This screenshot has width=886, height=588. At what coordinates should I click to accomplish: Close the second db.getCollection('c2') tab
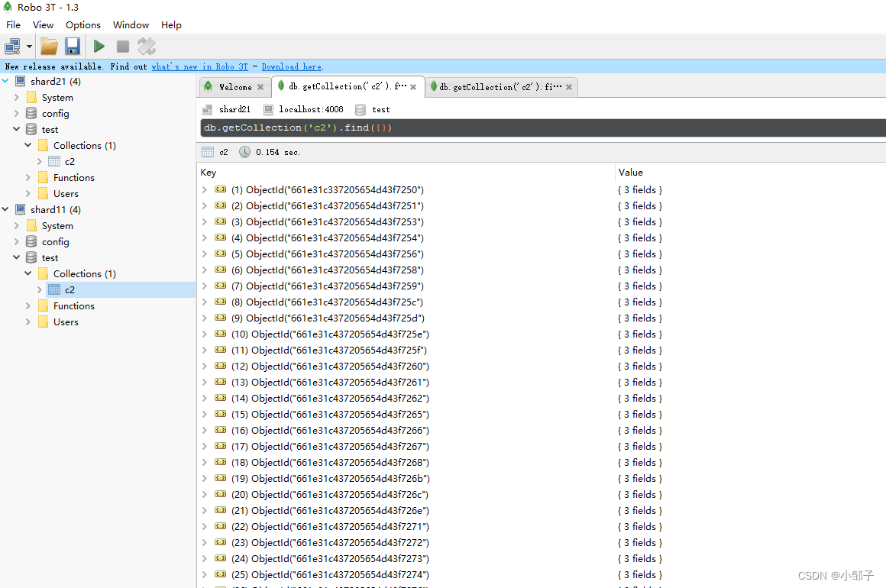tap(569, 87)
